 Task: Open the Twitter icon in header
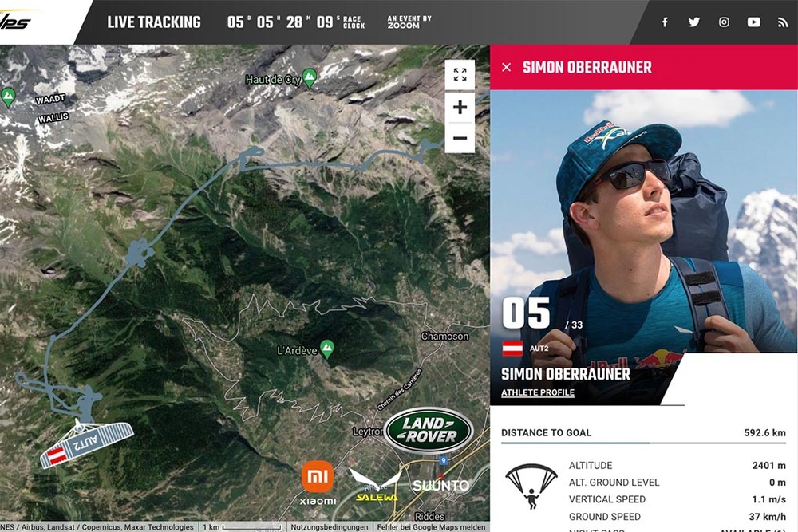pos(694,22)
